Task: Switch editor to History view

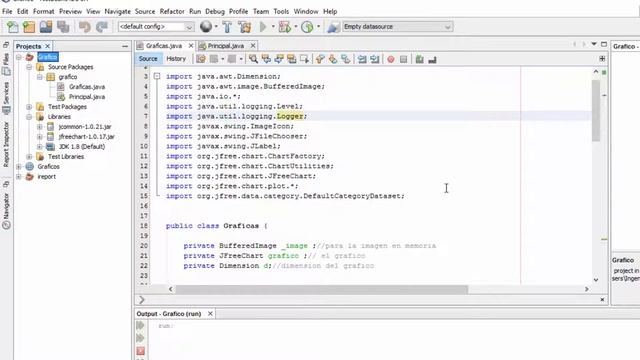Action: tap(176, 59)
